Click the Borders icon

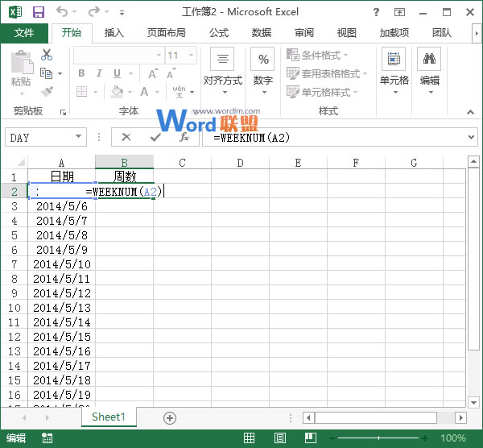pyautogui.click(x=82, y=92)
